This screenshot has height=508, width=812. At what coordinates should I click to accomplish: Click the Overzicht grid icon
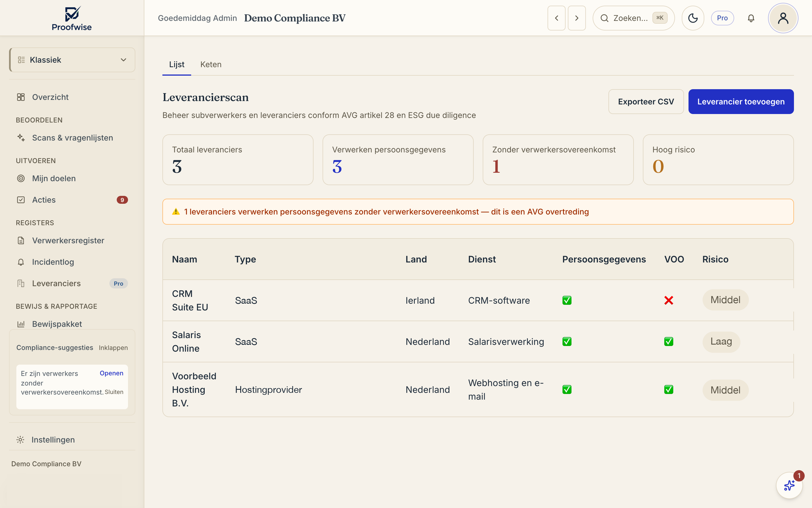point(21,97)
